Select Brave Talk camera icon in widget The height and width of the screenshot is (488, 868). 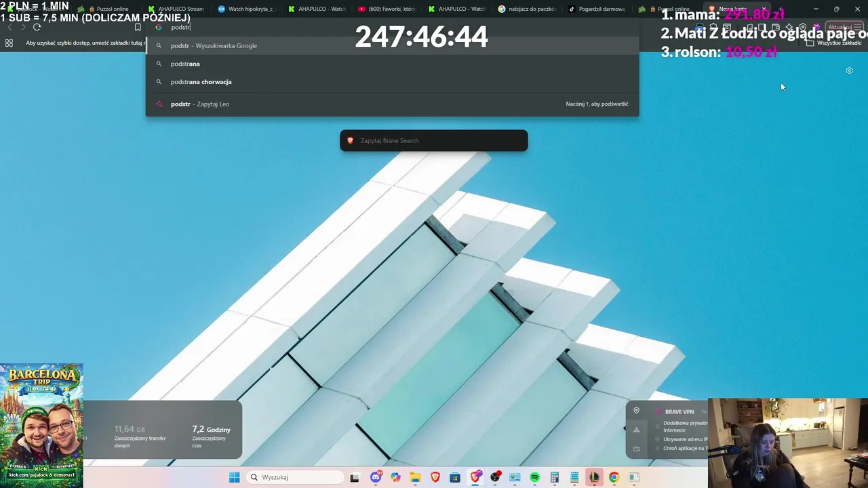(636, 449)
